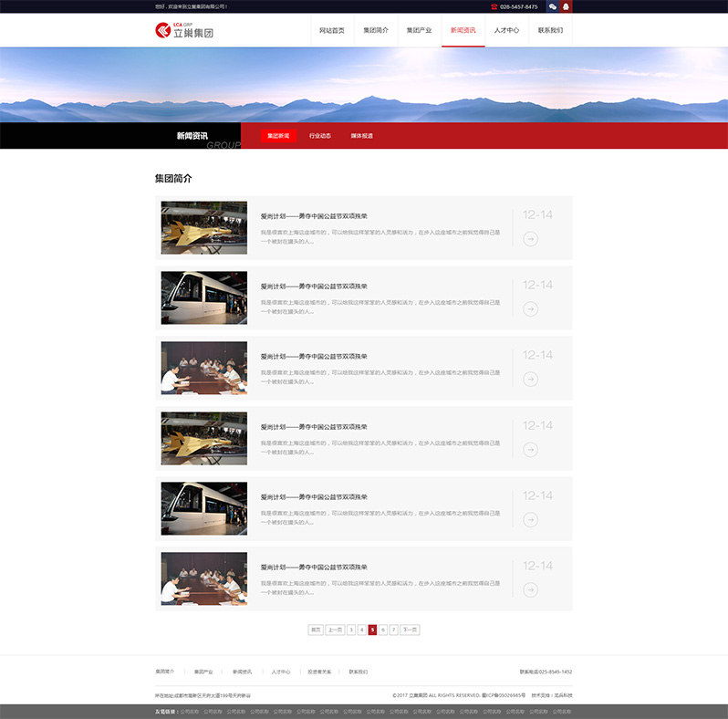The width and height of the screenshot is (728, 719).
Task: Click the third news item's arrow icon
Action: click(530, 380)
